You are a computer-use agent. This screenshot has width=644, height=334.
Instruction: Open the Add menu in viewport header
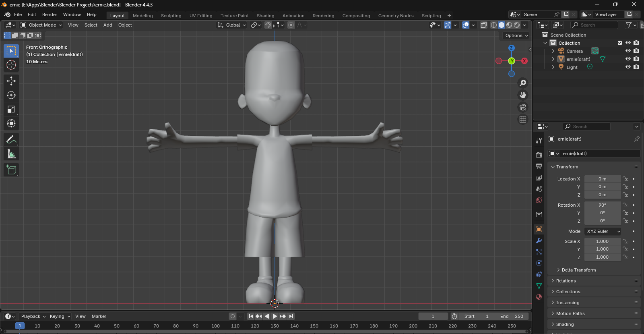108,25
